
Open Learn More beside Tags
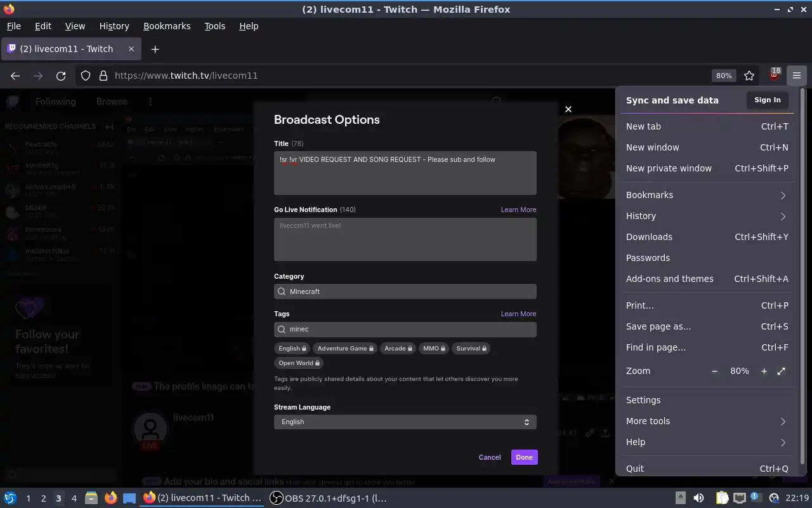(x=518, y=314)
